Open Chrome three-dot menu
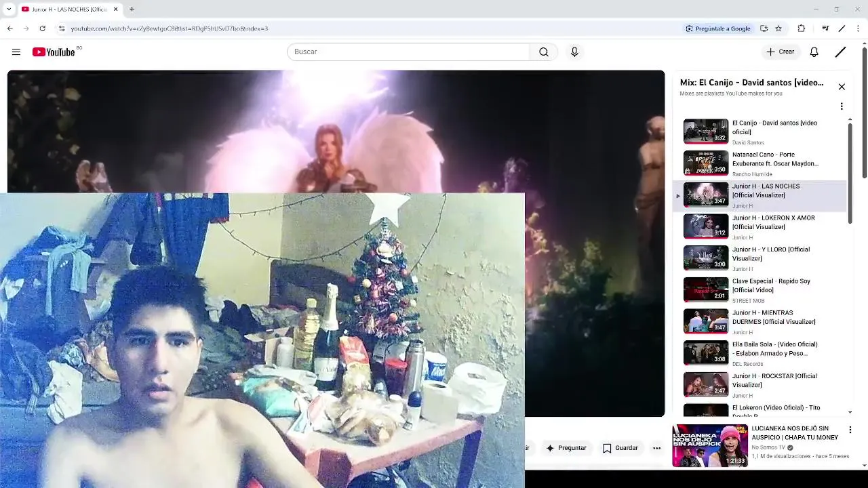Image resolution: width=868 pixels, height=488 pixels. (859, 28)
